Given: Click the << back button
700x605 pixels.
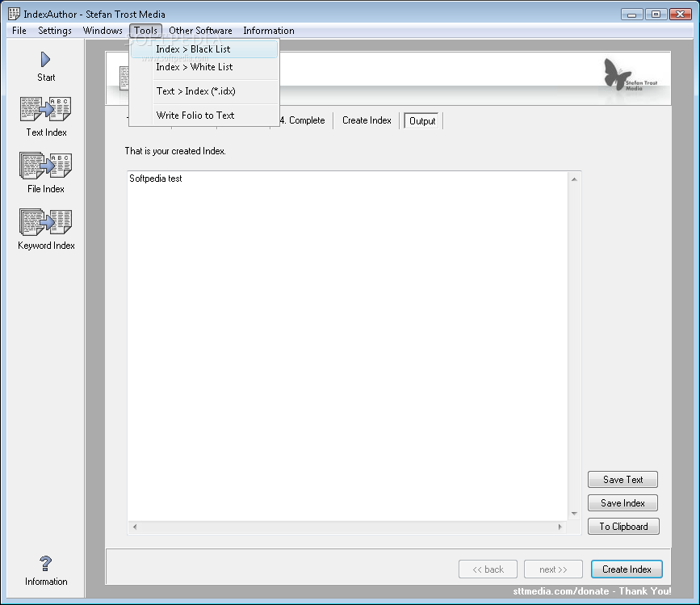Looking at the screenshot, I should (488, 569).
